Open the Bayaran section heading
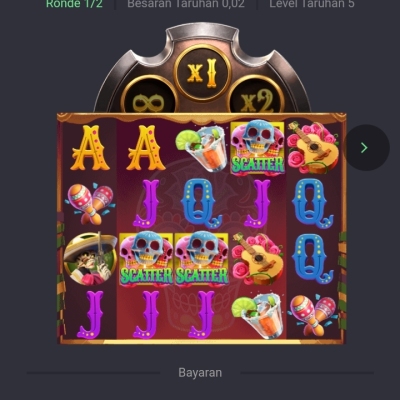 (200, 373)
